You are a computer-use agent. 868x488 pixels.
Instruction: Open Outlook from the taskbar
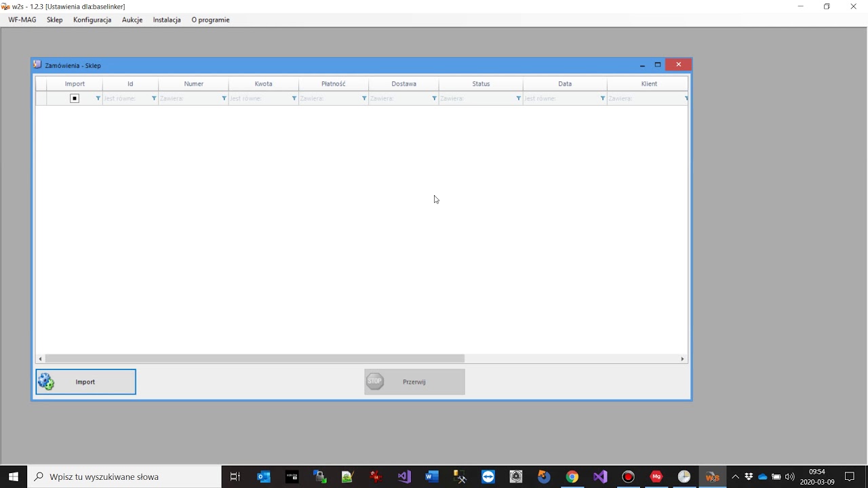click(264, 476)
